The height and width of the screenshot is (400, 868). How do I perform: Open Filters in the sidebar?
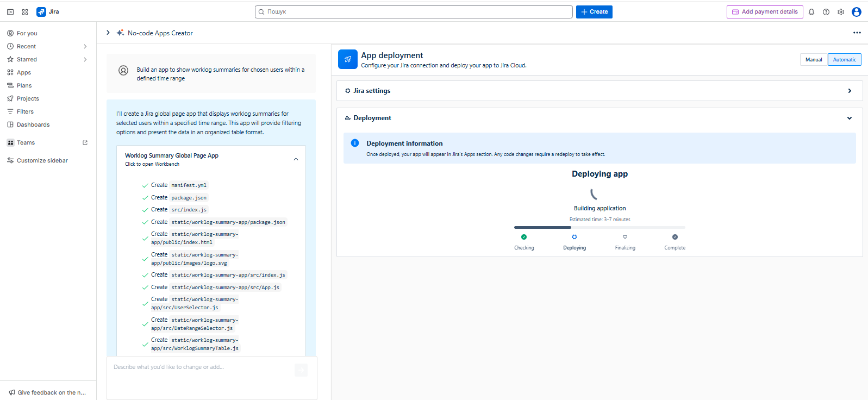pos(25,112)
